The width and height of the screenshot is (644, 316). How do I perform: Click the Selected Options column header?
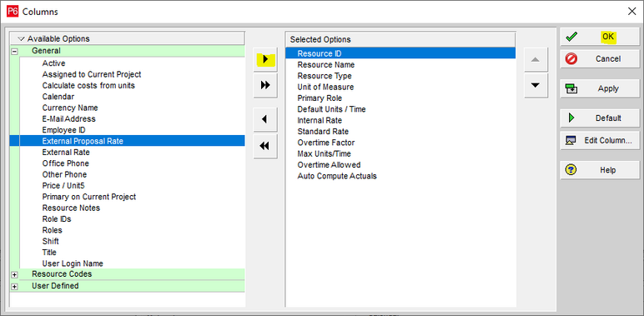click(400, 39)
